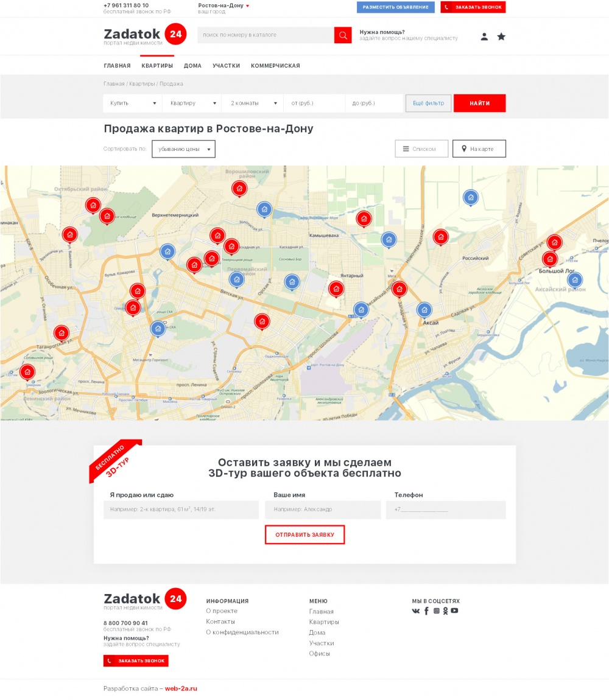Screen dimensions: 609x700
Task: Click the red search magnifier icon
Action: point(343,35)
